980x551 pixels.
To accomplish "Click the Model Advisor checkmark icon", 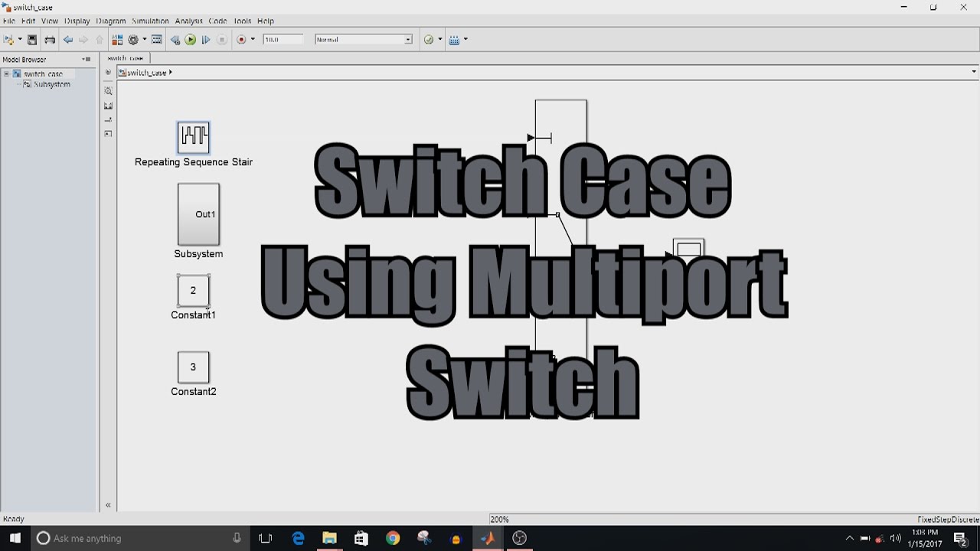I will point(429,40).
